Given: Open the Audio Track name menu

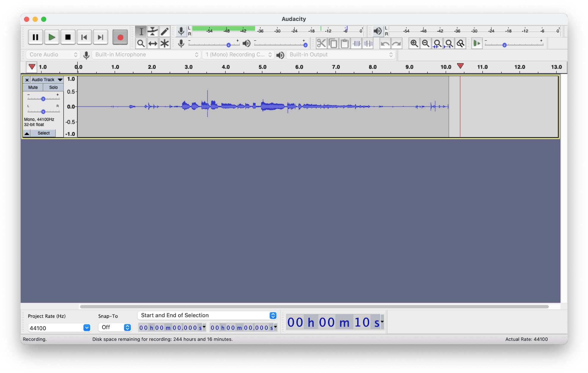Looking at the screenshot, I should [x=47, y=80].
